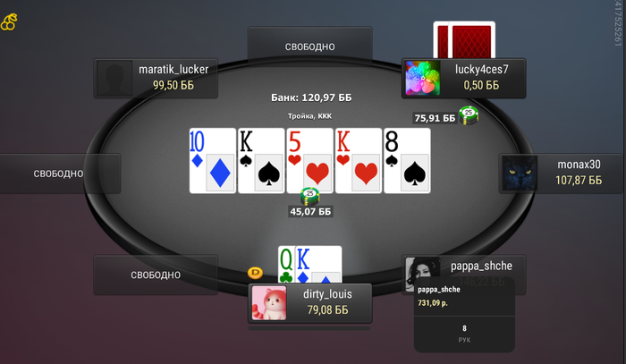The height and width of the screenshot is (364, 626).
Task: Take the free seat at the top
Action: (x=309, y=46)
